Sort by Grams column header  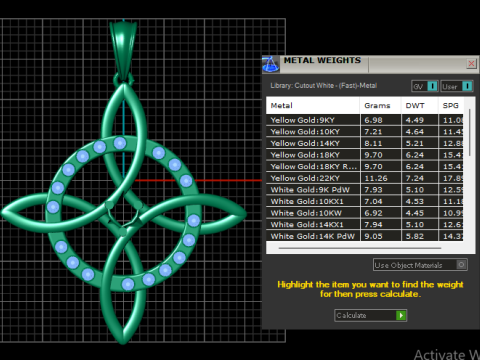[x=380, y=106]
